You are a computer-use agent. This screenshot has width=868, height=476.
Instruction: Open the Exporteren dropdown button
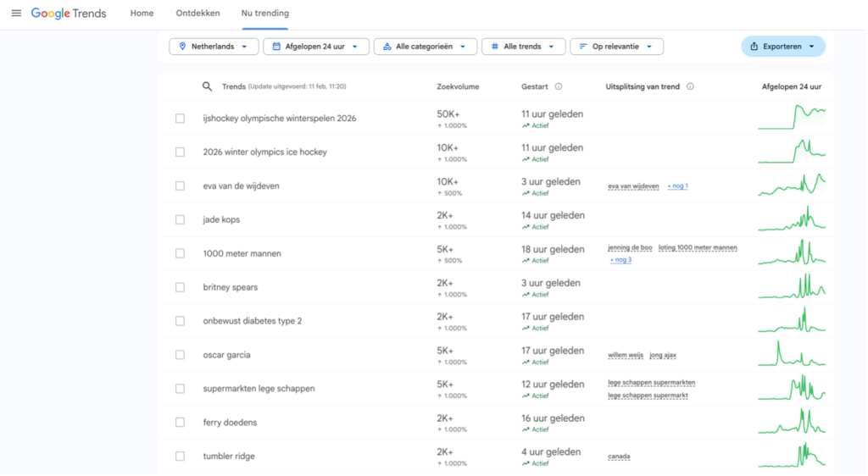click(x=782, y=47)
